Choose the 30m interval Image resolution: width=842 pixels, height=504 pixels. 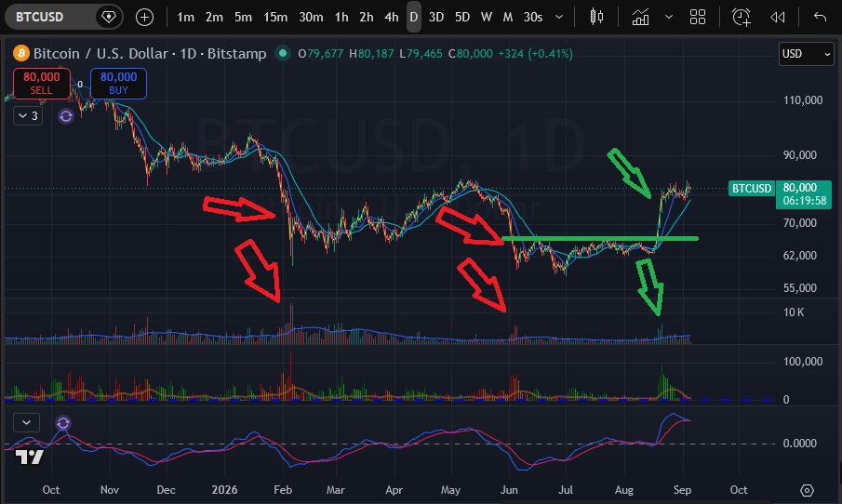click(x=311, y=17)
